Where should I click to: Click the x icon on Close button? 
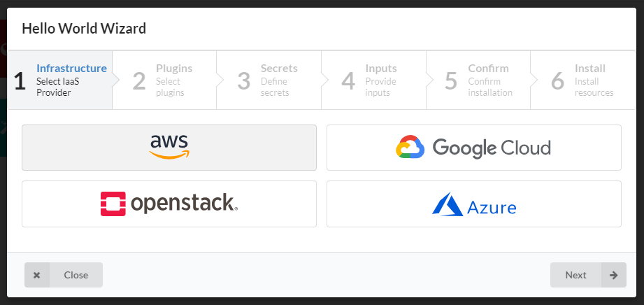coord(37,275)
